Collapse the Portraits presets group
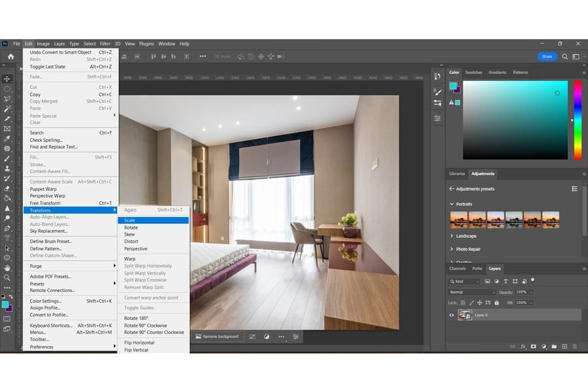The height and width of the screenshot is (392, 588). click(451, 204)
